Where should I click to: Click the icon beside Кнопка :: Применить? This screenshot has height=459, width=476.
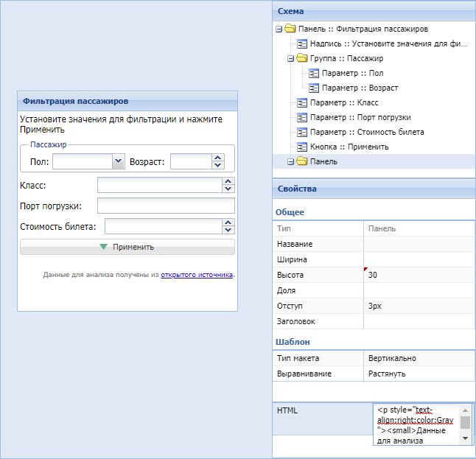(302, 147)
